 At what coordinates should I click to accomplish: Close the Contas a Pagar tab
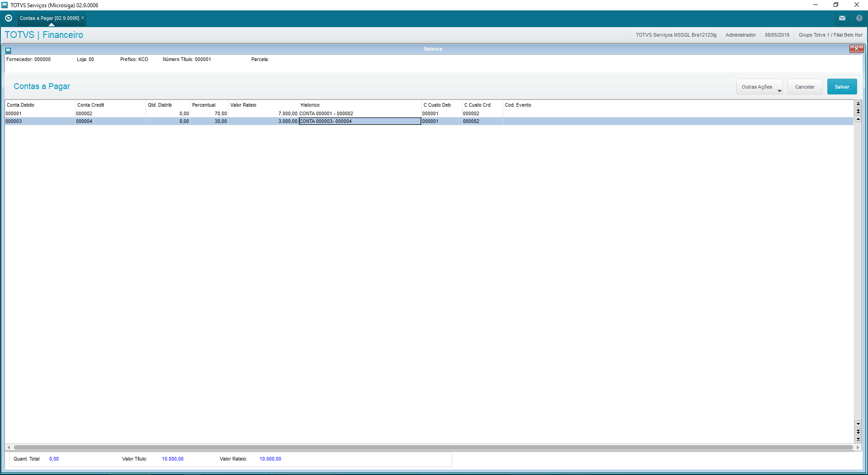tap(83, 18)
